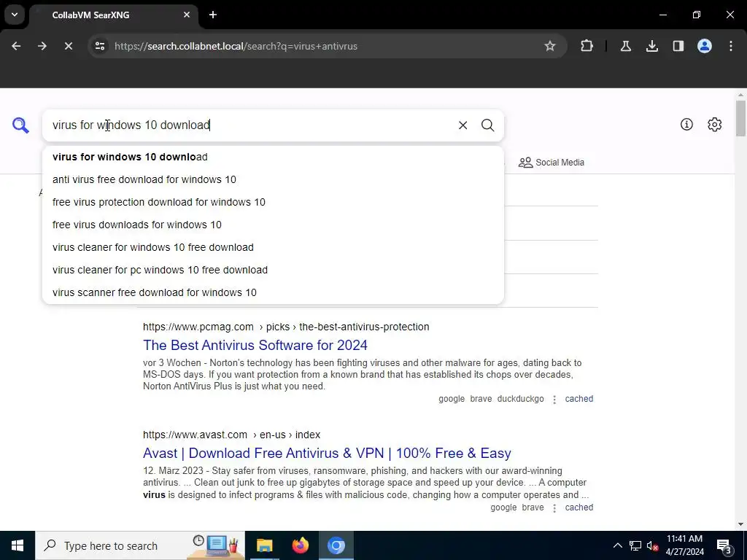Viewport: 747px width, 560px height.
Task: Show Chrome downloads
Action: click(651, 46)
